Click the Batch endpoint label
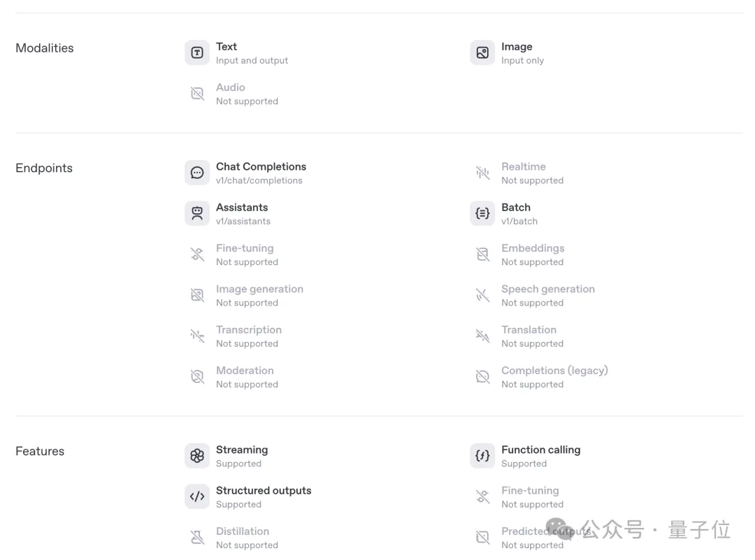 (516, 208)
